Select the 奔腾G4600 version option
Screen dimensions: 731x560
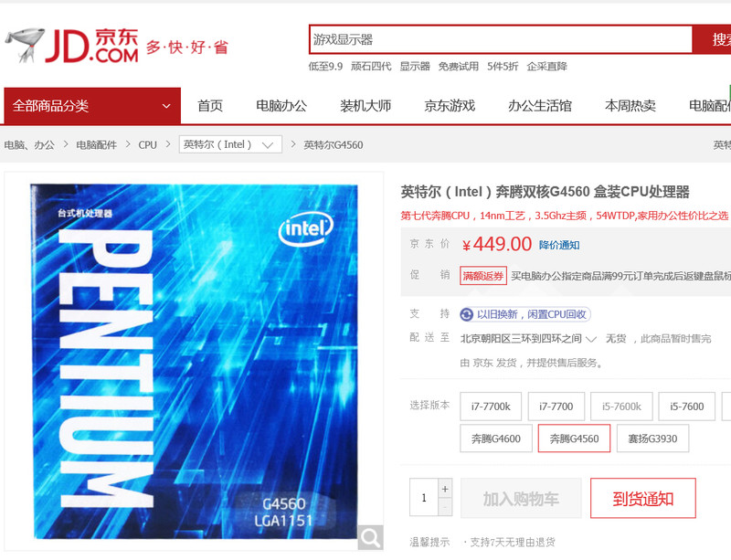(496, 438)
